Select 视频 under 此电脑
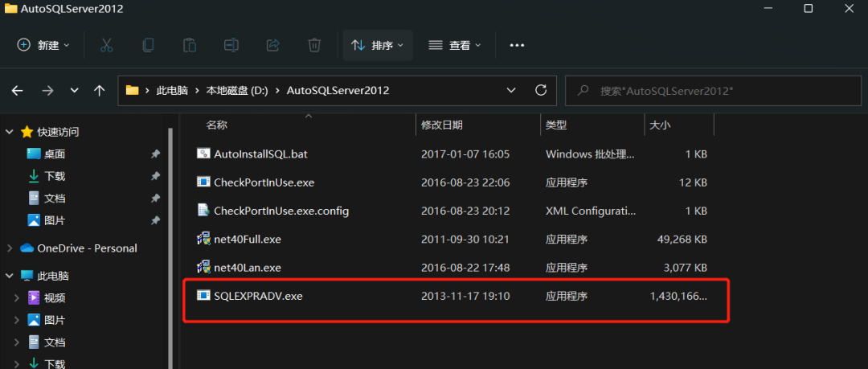The width and height of the screenshot is (868, 369). click(55, 298)
